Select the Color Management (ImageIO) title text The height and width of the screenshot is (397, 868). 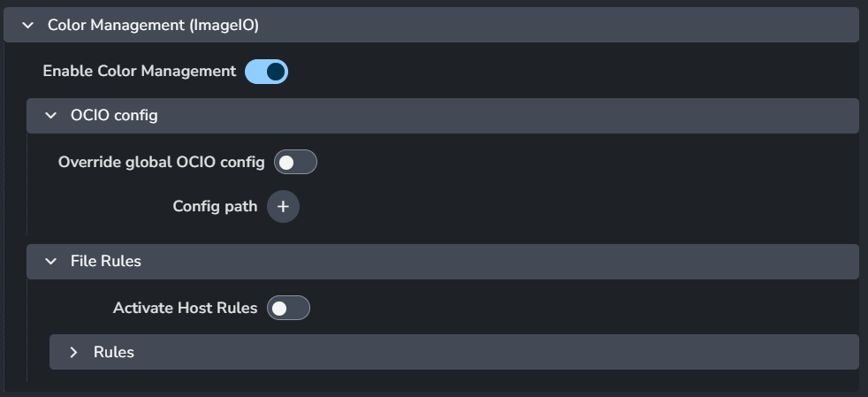coord(153,26)
